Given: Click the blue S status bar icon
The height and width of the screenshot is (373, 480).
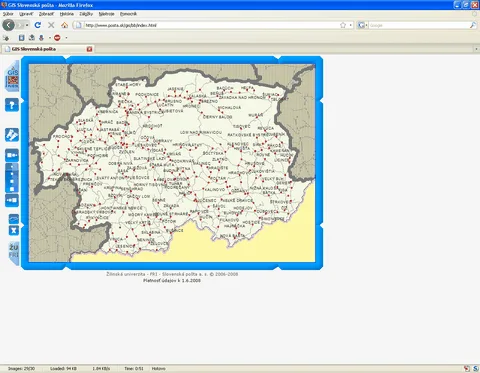Looking at the screenshot, I should coord(476,368).
